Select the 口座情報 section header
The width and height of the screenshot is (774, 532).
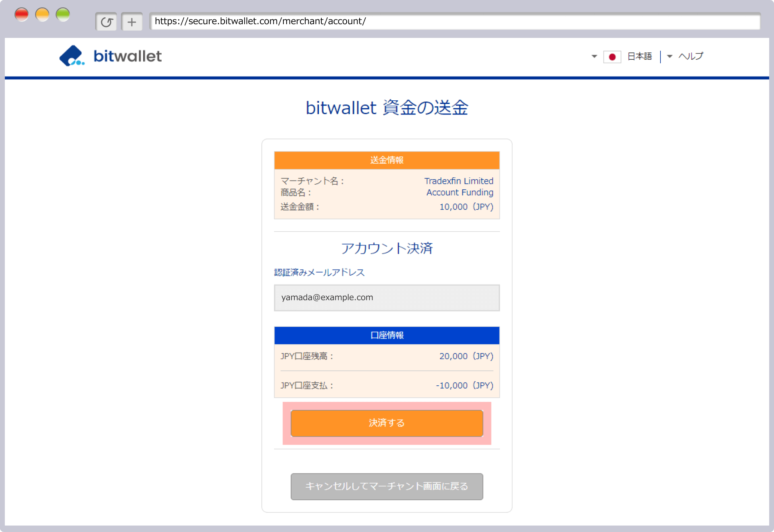coord(387,335)
